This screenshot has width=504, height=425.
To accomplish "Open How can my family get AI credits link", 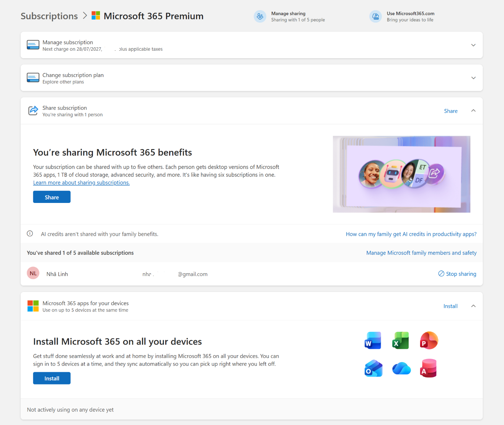I will coord(411,234).
